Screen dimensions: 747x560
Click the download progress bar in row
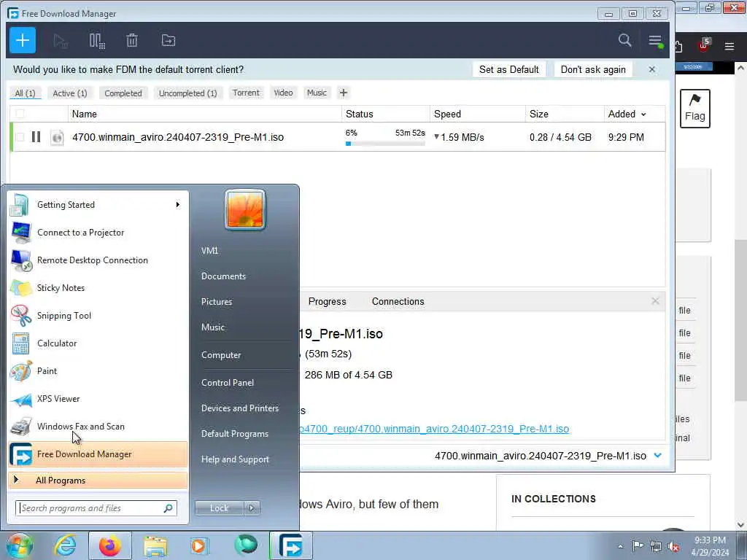385,144
